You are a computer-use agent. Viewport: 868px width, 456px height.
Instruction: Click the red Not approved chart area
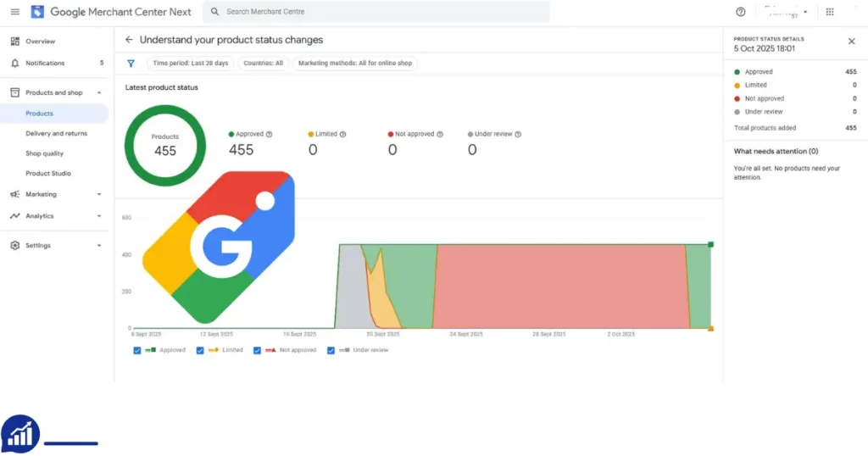coord(559,286)
